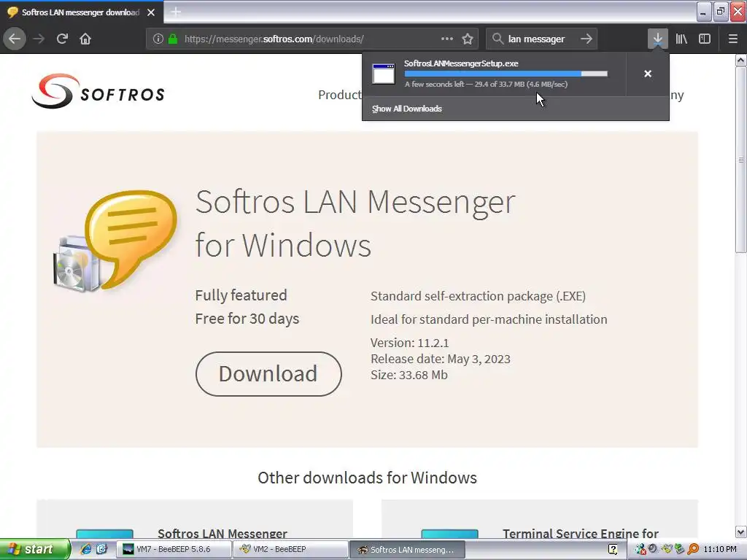This screenshot has width=747, height=560.
Task: Open the Firefox hamburger menu
Action: (x=732, y=39)
